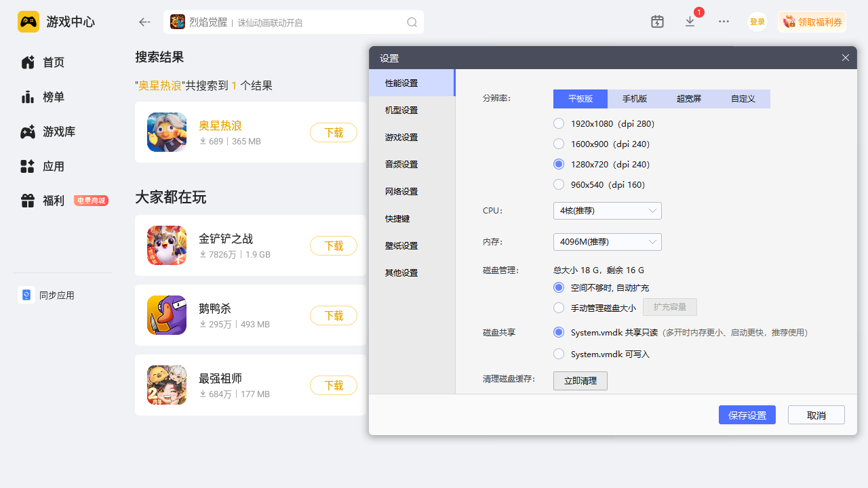Open the three-dot more menu
Screen dimensions: 868x488
[x=724, y=22]
